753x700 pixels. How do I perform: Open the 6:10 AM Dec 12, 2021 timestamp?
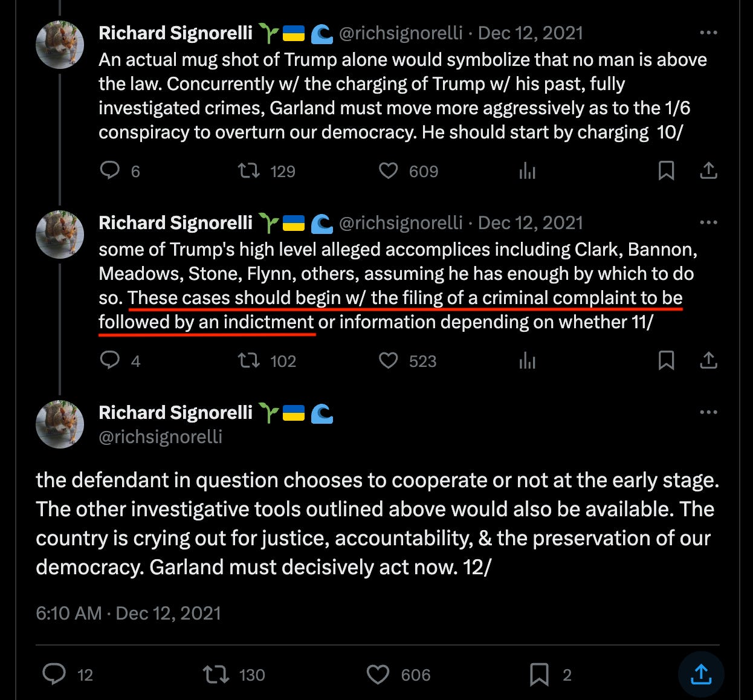click(x=128, y=613)
